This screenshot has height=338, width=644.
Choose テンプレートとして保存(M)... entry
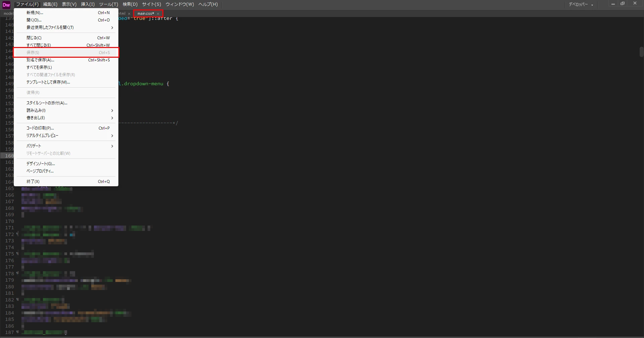tap(66, 82)
